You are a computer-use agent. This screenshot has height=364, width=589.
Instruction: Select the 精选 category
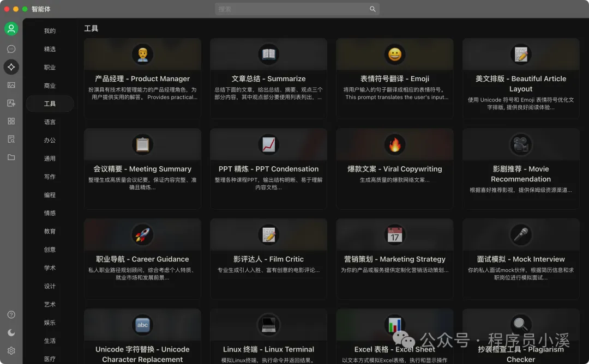(50, 49)
